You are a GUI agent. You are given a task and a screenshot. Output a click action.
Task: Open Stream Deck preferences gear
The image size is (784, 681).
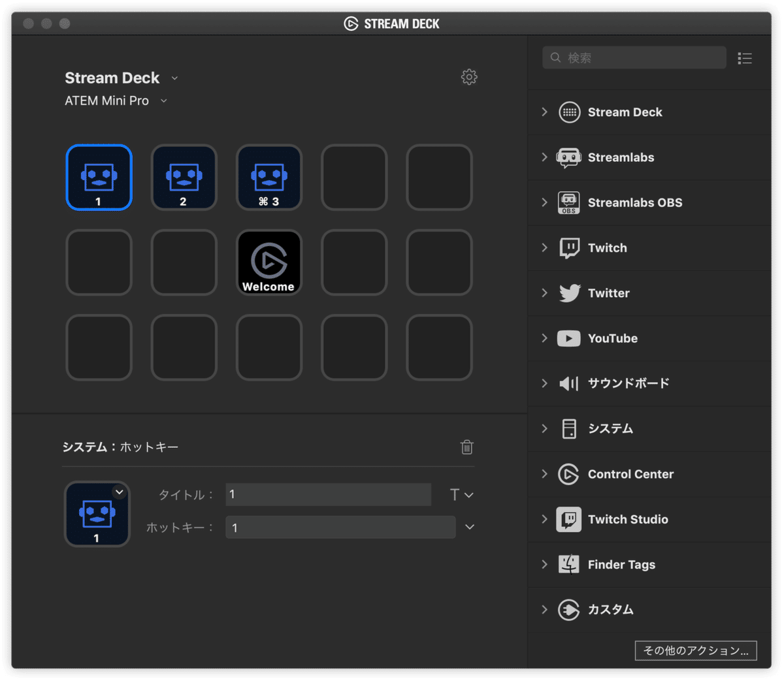[469, 77]
